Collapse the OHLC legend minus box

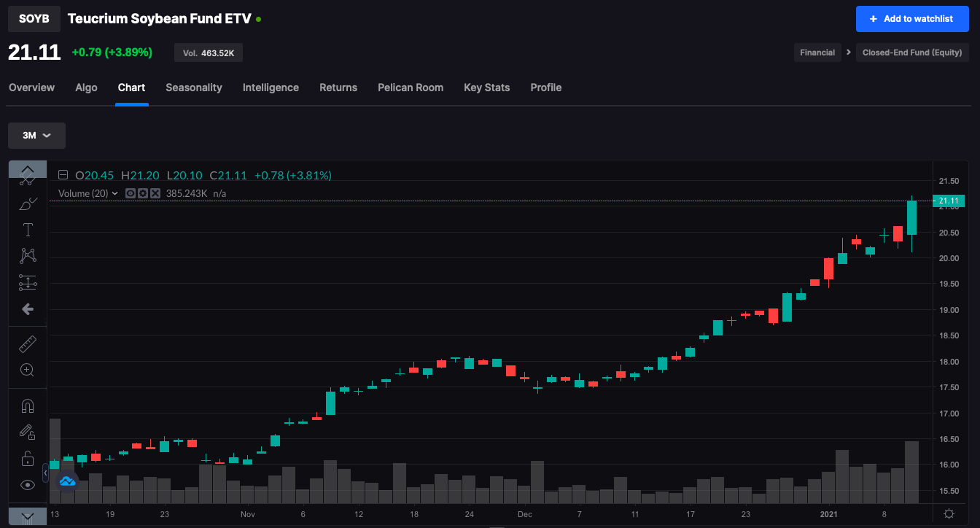(x=63, y=175)
